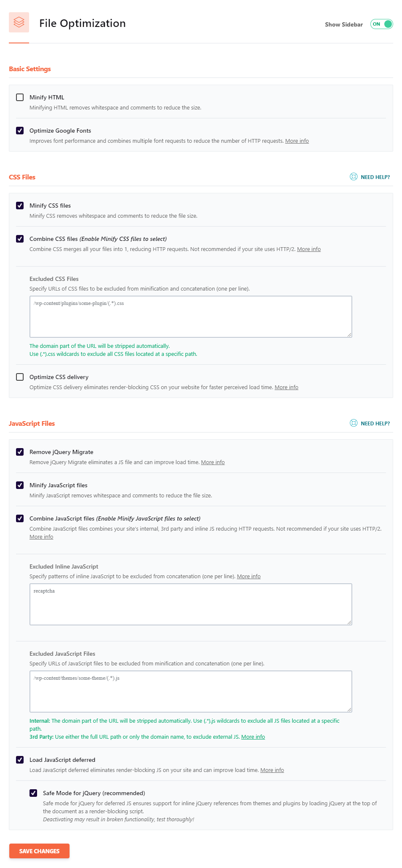The height and width of the screenshot is (868, 402).
Task: Click the Need Help icon beside JavaScript Files
Action: pos(353,423)
